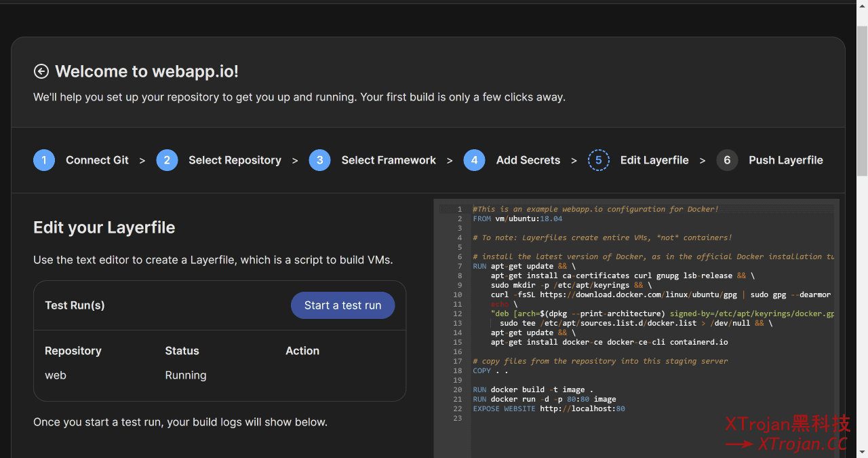Select step 4 number circle
The image size is (868, 458).
coord(474,160)
